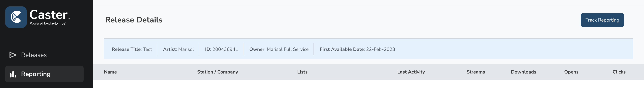Click the Opens column header

click(x=571, y=72)
